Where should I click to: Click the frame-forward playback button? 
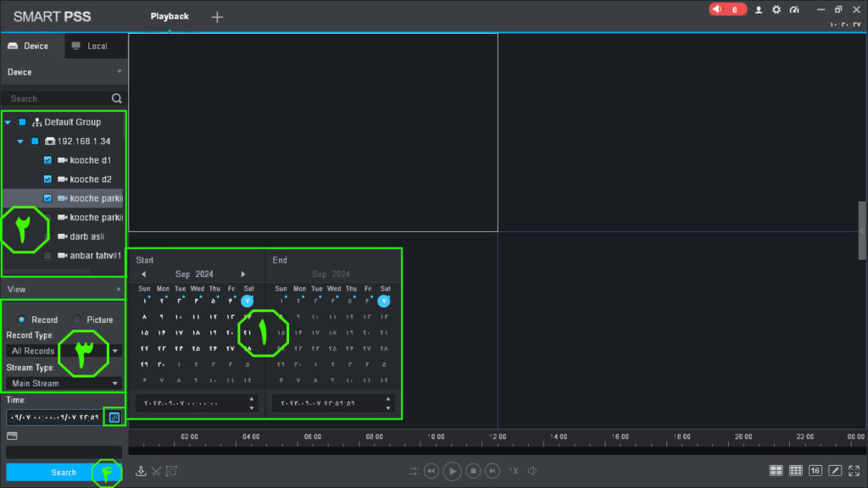coord(492,471)
